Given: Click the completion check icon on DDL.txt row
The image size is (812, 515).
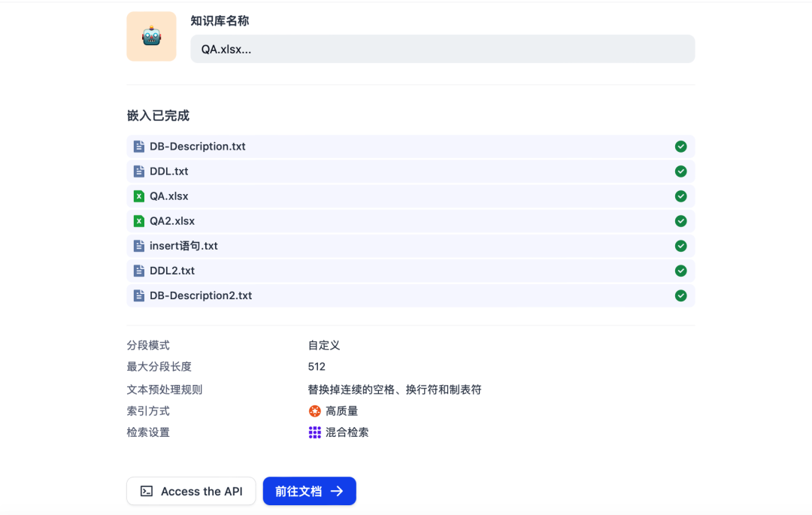Looking at the screenshot, I should click(680, 171).
